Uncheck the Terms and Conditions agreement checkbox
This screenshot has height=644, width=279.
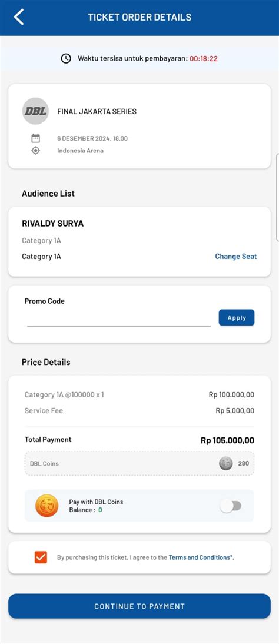41,557
